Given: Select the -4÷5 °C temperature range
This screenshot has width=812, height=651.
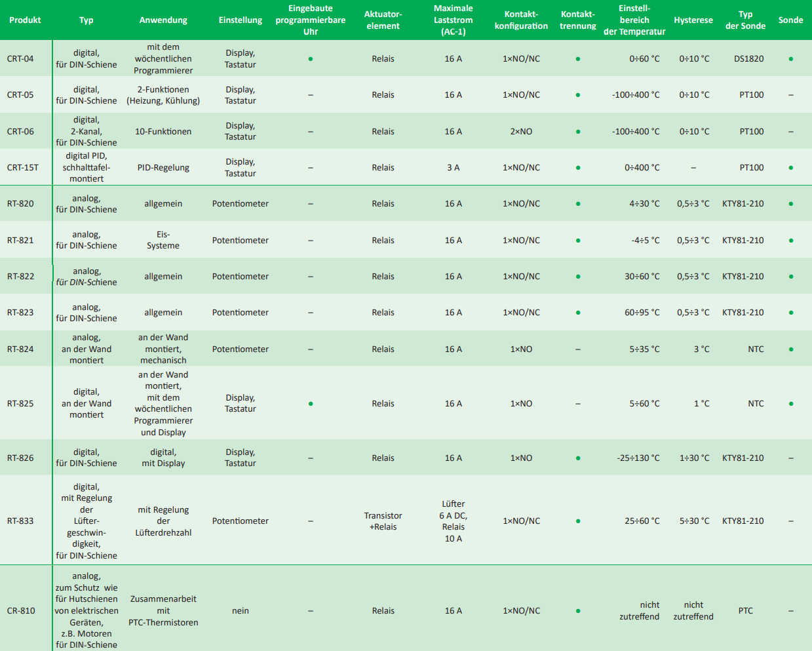Looking at the screenshot, I should pyautogui.click(x=646, y=241).
